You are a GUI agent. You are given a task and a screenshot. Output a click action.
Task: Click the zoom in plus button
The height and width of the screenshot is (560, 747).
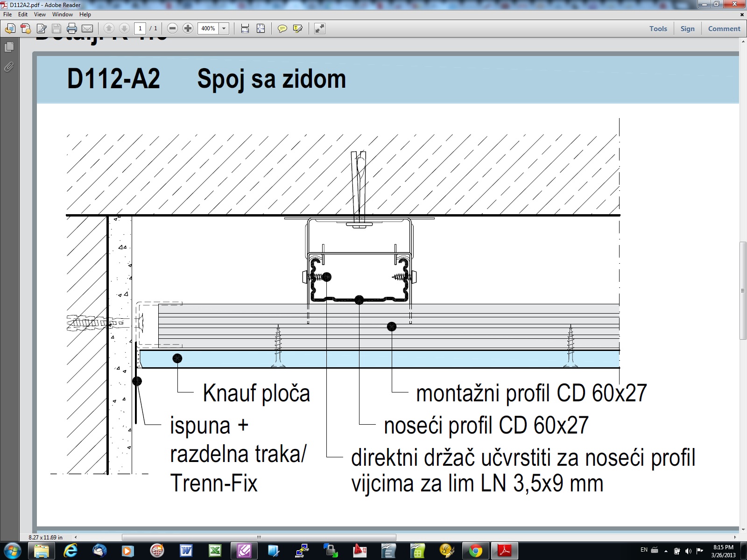coord(188,29)
